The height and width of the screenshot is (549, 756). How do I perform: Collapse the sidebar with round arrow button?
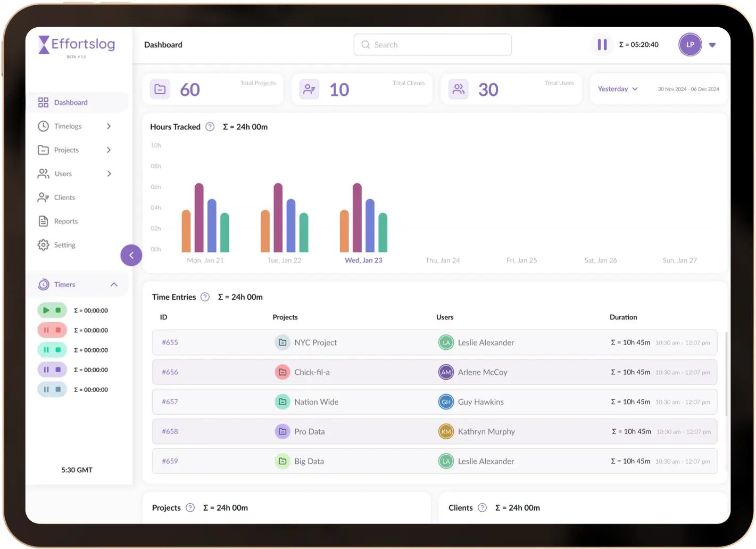coord(131,255)
